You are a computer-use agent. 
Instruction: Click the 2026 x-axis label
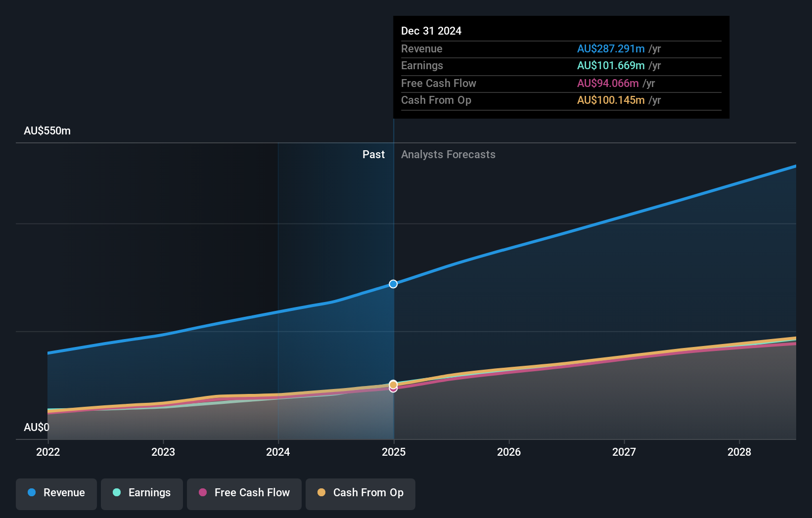[509, 452]
